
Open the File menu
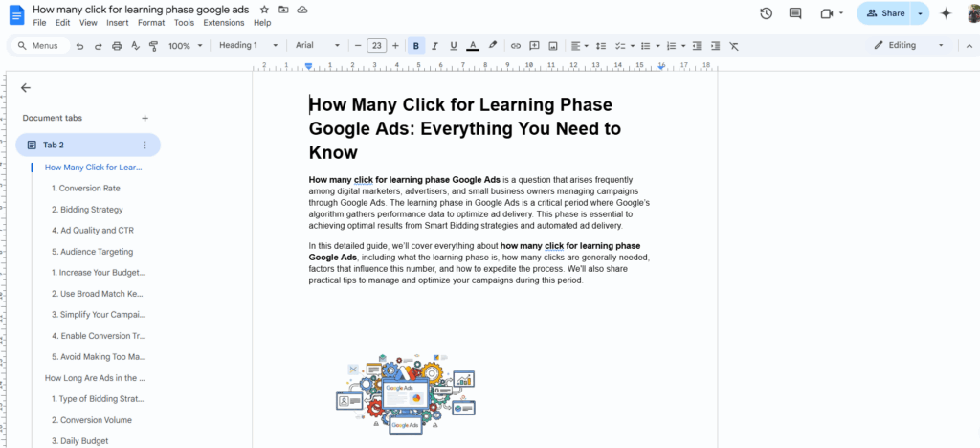[x=39, y=23]
